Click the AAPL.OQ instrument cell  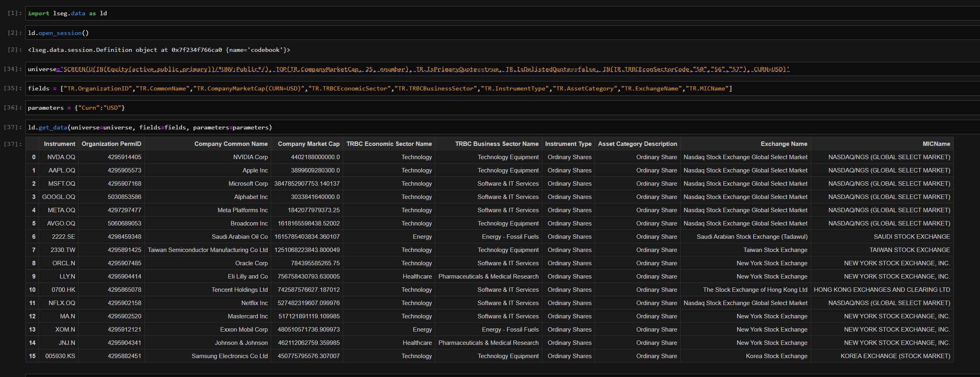pyautogui.click(x=62, y=170)
